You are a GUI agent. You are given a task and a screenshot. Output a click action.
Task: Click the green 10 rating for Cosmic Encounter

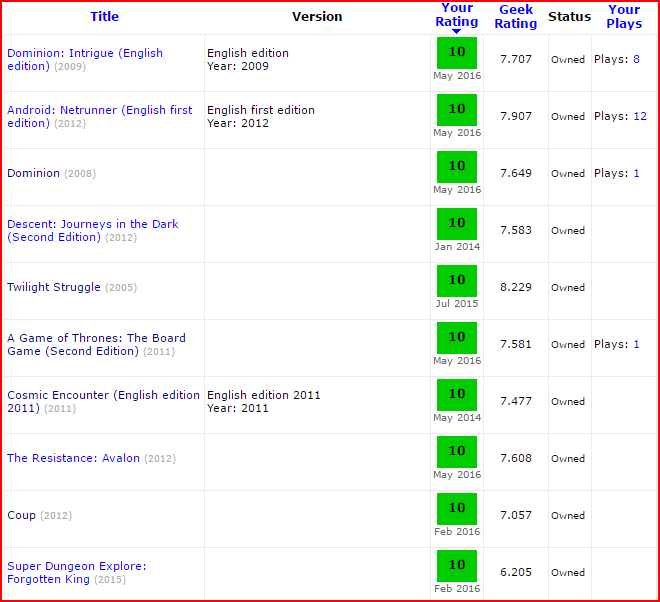pyautogui.click(x=457, y=395)
